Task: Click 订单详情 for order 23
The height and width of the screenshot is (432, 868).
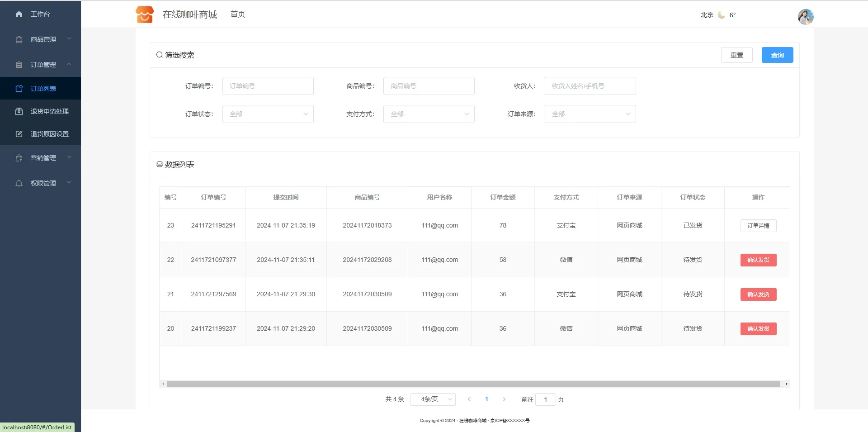Action: pyautogui.click(x=758, y=226)
